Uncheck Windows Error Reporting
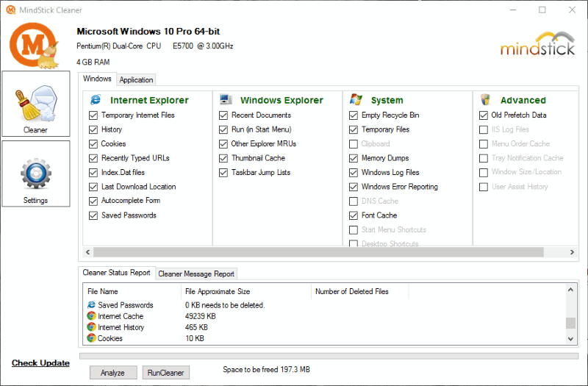The width and height of the screenshot is (588, 386). tap(354, 187)
